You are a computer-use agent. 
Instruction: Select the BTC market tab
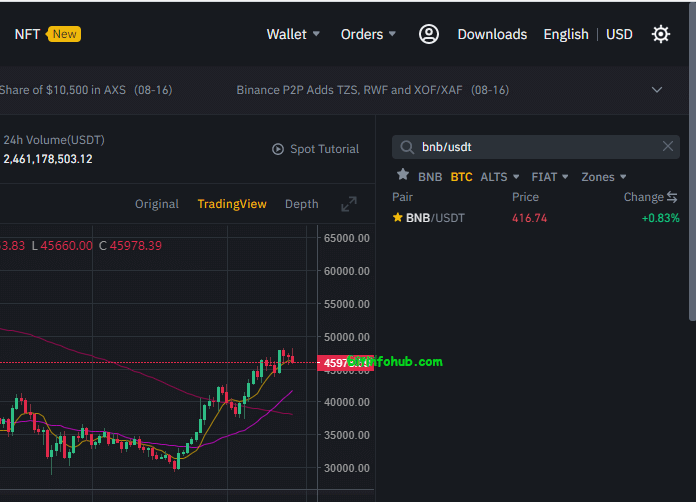[x=461, y=177]
